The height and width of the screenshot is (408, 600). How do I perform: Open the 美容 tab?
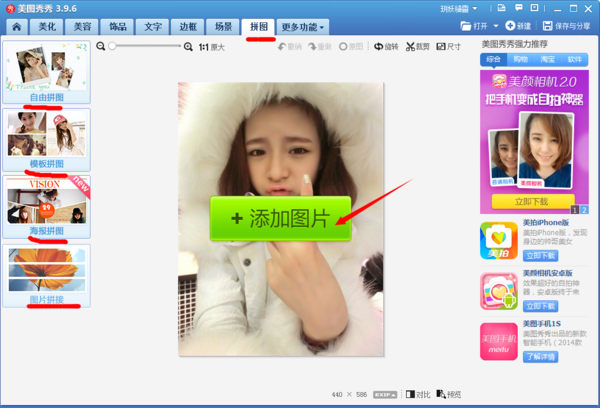tap(82, 27)
